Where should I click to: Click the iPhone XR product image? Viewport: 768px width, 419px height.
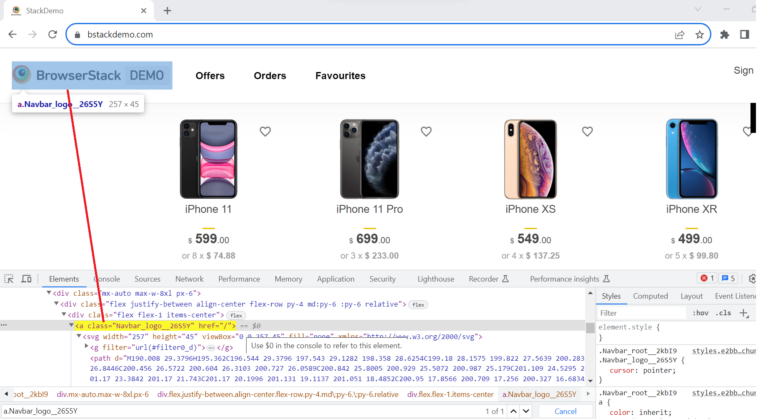click(x=691, y=158)
